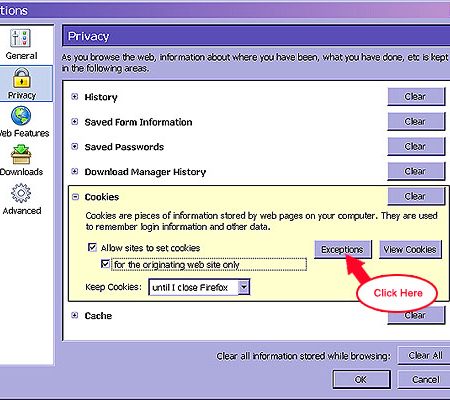Expand the History section
The height and width of the screenshot is (400, 450).
point(75,97)
